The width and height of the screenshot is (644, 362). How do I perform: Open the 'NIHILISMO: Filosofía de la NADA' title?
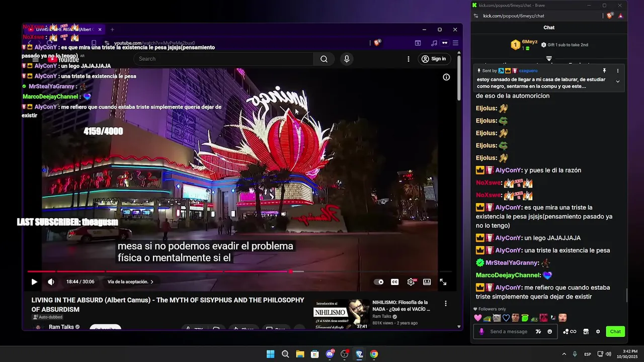[x=401, y=306]
